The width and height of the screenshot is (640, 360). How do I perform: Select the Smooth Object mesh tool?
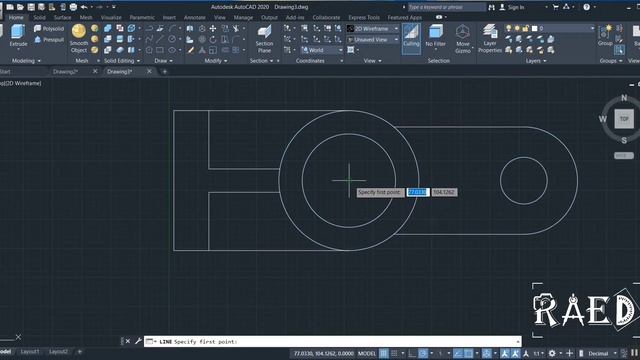coord(79,39)
